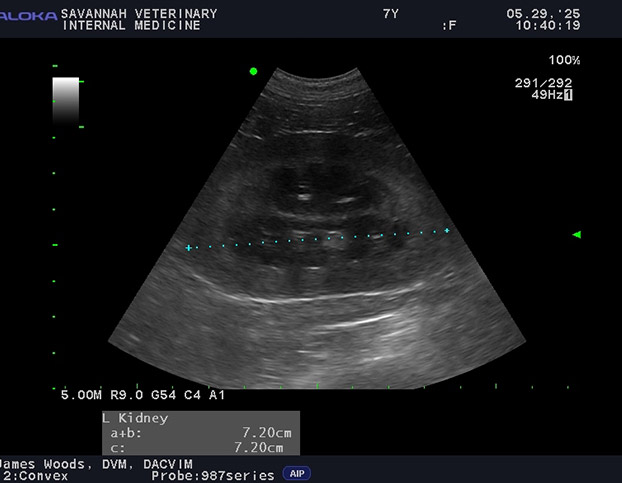Click the James Woods, DVM, DACVIM text

(x=96, y=464)
